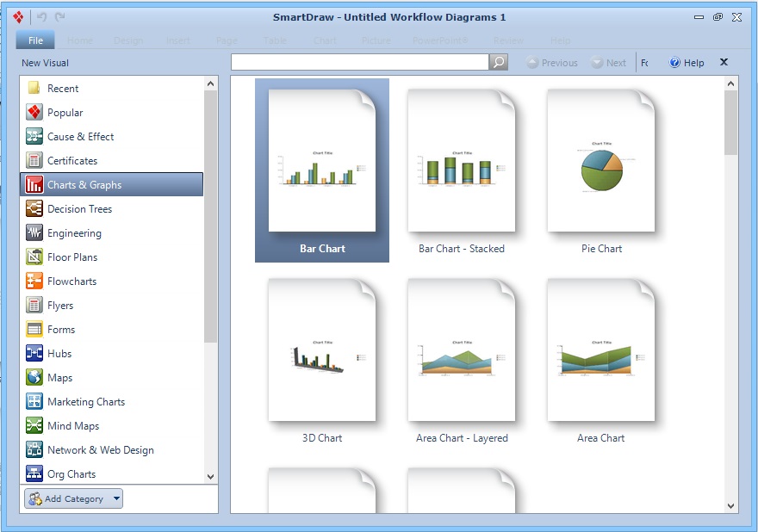Open the Add Category dropdown
Viewport: 758px width, 532px height.
point(74,498)
